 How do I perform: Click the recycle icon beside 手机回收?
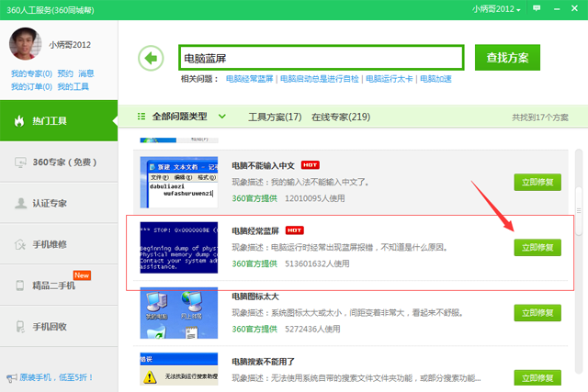tap(19, 327)
